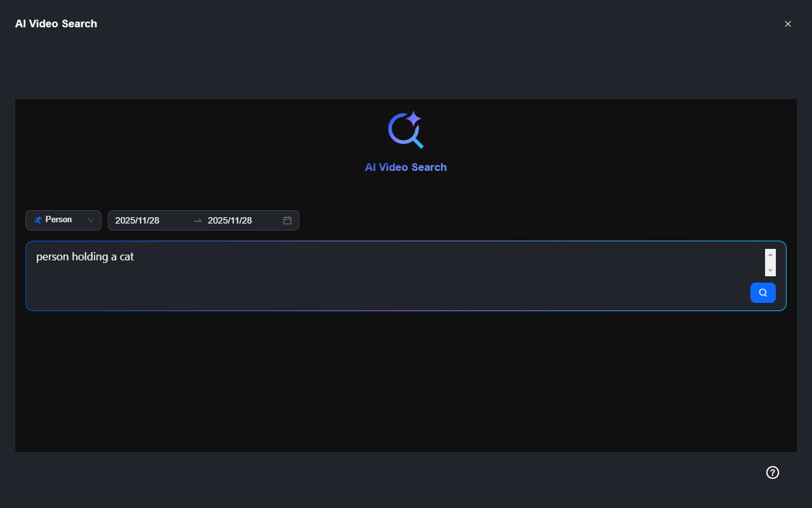Expand the Person dropdown chevron

pos(91,220)
